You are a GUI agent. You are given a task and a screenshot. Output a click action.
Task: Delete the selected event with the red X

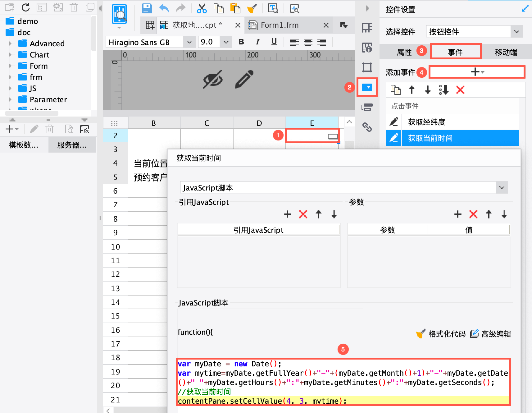click(460, 90)
